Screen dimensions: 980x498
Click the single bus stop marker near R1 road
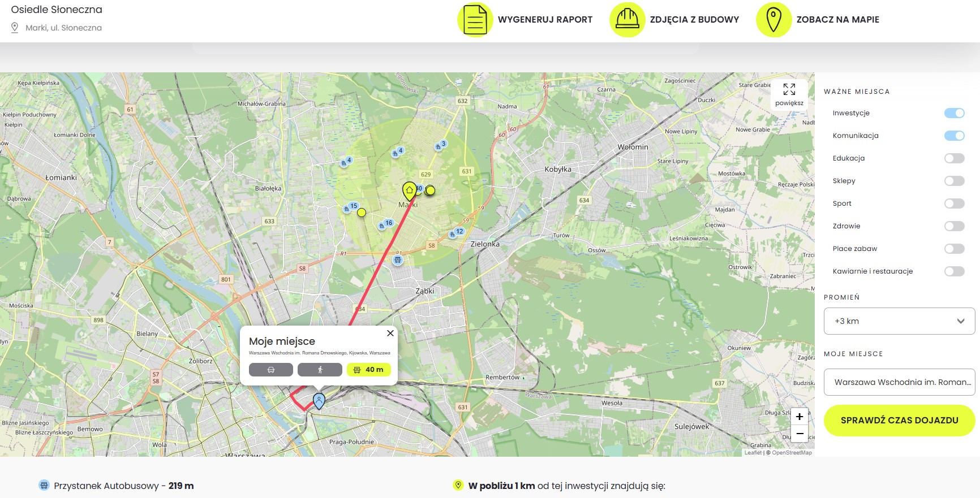tap(398, 261)
